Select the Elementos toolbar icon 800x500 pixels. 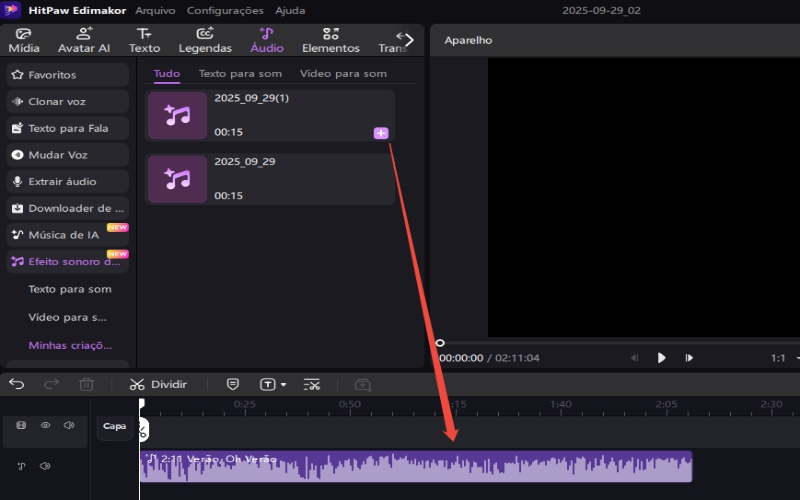330,40
